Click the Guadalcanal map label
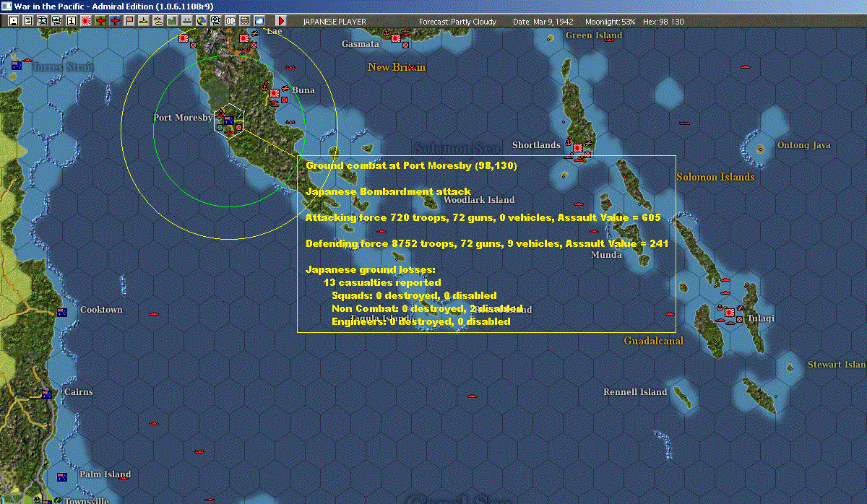The height and width of the screenshot is (504, 867). click(654, 341)
